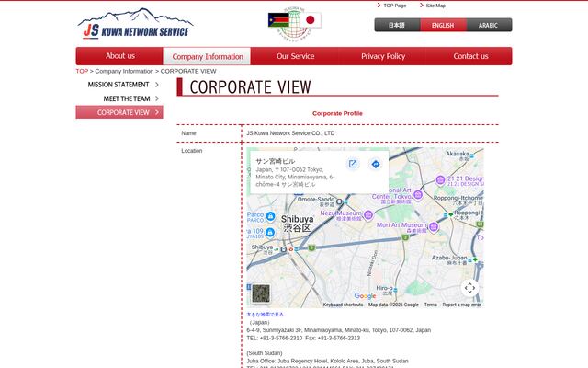This screenshot has height=368, width=588.
Task: Click the 21_21 Design Sight map marker
Action: point(440,180)
